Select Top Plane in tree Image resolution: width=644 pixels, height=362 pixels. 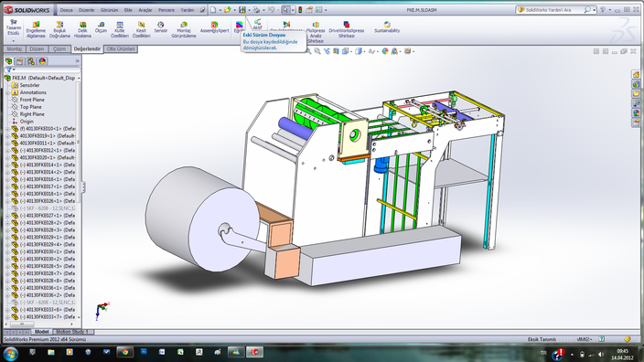tap(31, 107)
